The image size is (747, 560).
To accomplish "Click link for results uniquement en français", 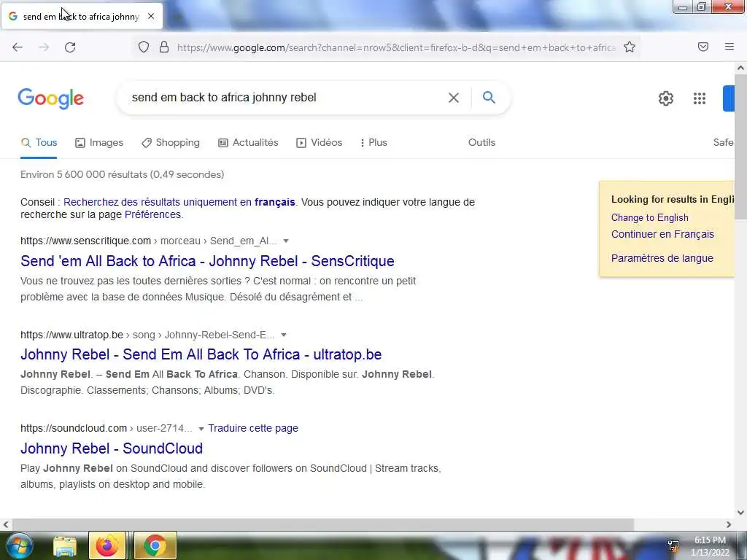I will point(179,202).
